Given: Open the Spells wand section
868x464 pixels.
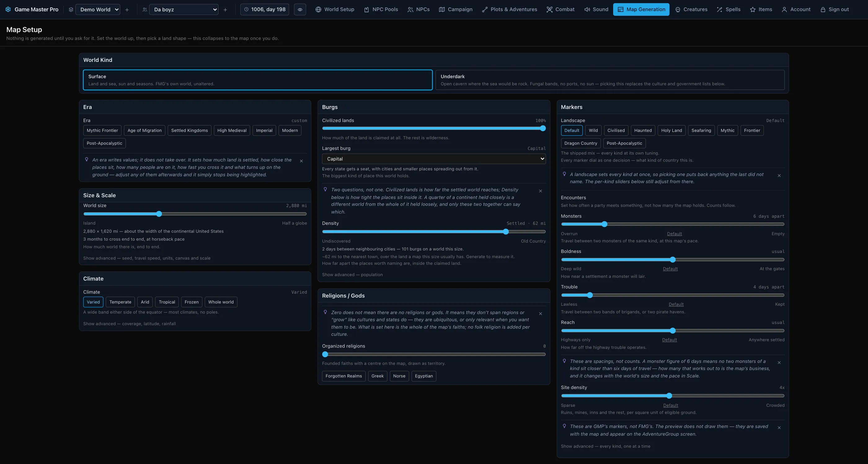Looking at the screenshot, I should point(728,9).
